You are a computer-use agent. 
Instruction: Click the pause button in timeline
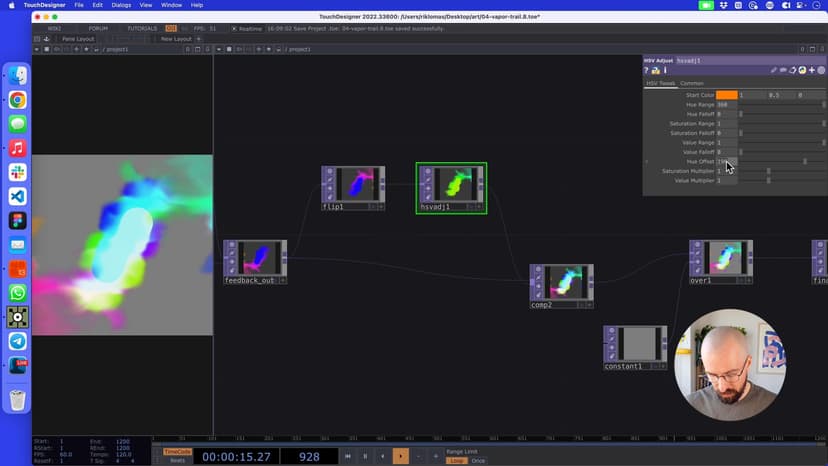coord(365,456)
